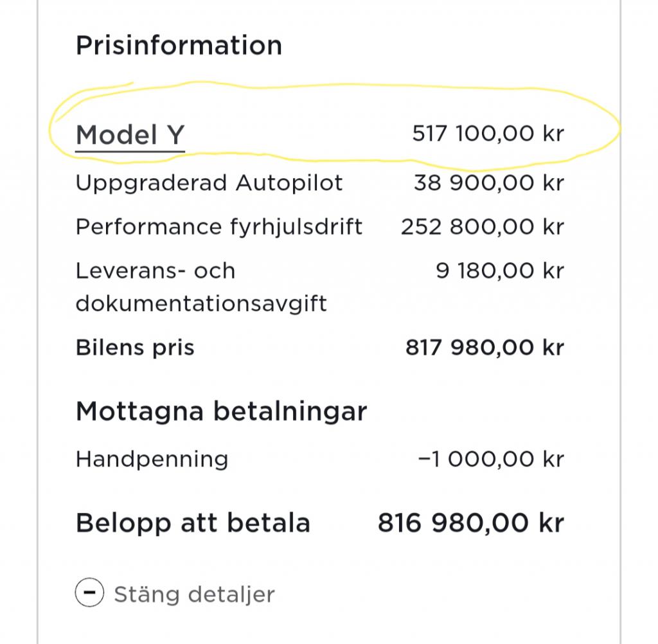
Task: Select Leverans- och dokumentationsavgift label
Action: pos(201,287)
